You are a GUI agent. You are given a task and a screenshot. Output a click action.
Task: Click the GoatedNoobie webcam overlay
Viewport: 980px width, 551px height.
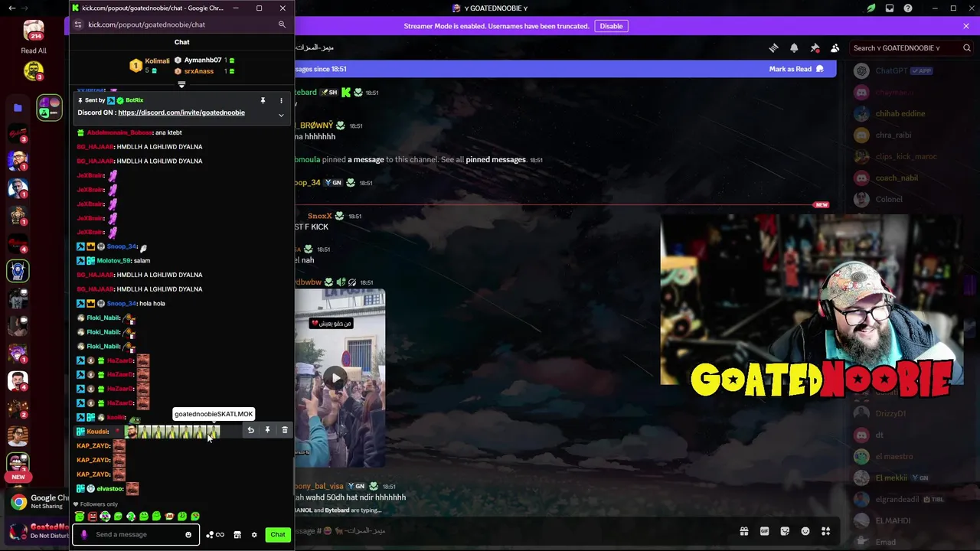812,300
